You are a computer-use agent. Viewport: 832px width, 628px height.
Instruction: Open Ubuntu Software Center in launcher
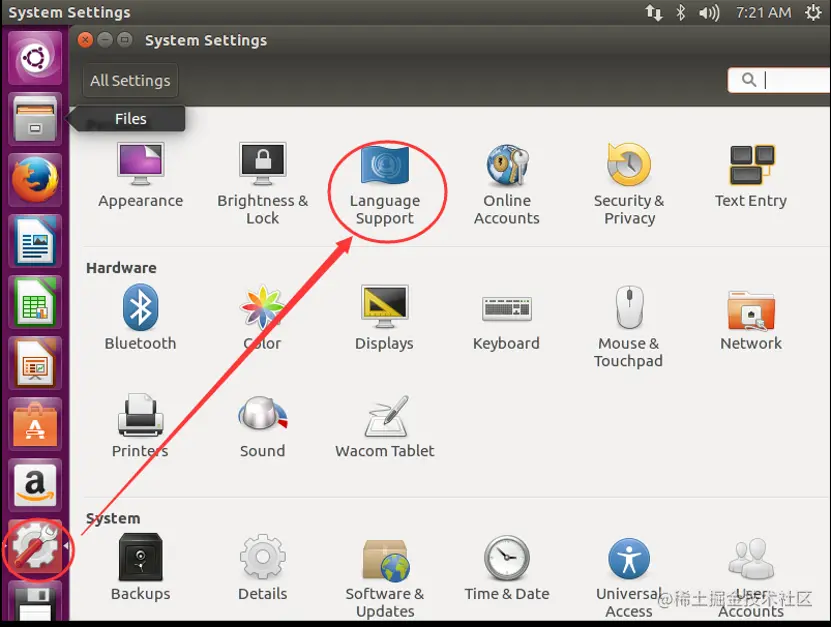pyautogui.click(x=36, y=424)
